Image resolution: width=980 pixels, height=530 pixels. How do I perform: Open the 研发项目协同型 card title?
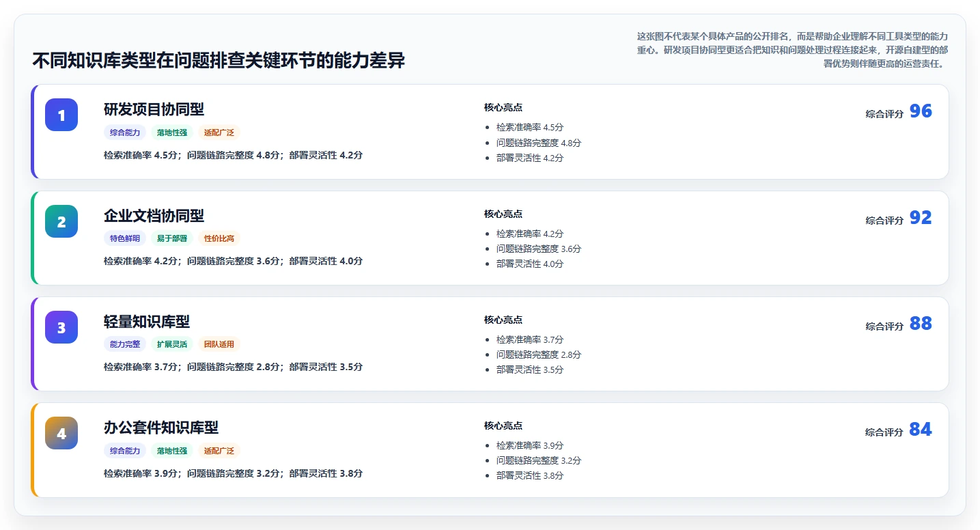click(x=154, y=109)
